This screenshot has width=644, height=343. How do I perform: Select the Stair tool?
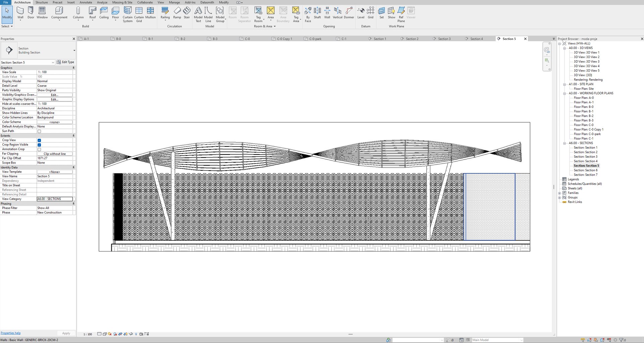(x=187, y=13)
